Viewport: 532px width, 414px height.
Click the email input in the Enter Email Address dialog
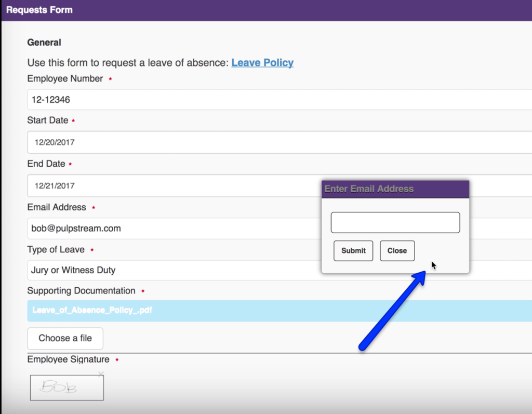coord(395,222)
